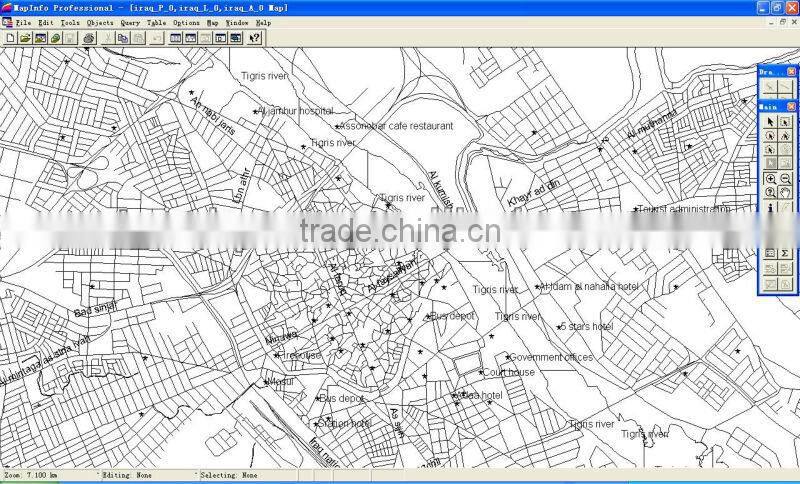
Task: Activate the Zoom-in magnifier tool
Action: pos(770,179)
